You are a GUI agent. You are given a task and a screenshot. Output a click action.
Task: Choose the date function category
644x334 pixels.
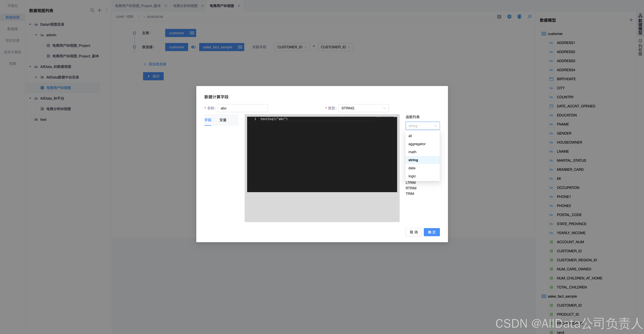pos(412,168)
